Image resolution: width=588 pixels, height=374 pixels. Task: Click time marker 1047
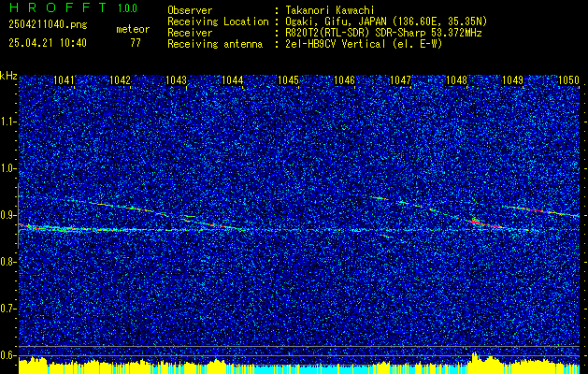click(400, 80)
